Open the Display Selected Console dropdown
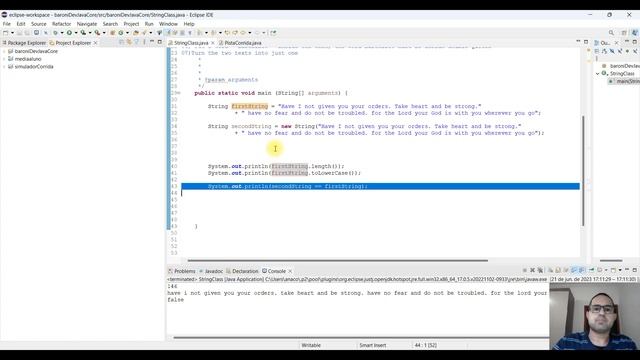 click(606, 270)
